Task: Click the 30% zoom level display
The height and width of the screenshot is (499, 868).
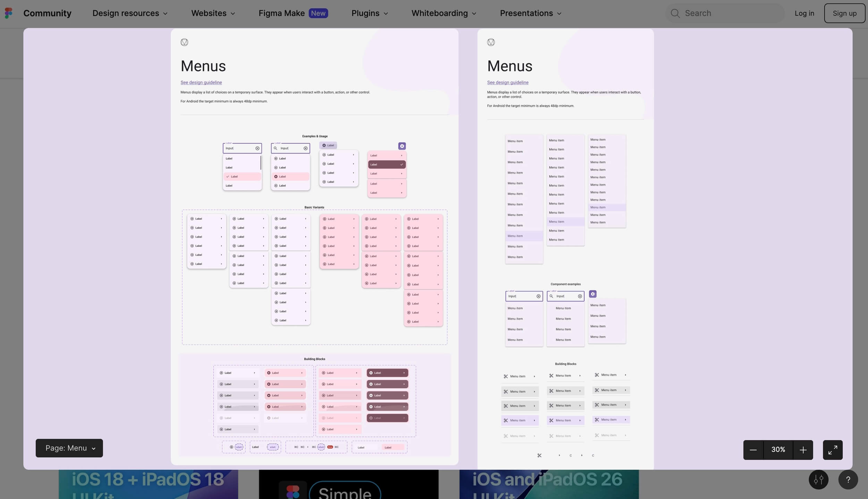Action: (x=778, y=450)
